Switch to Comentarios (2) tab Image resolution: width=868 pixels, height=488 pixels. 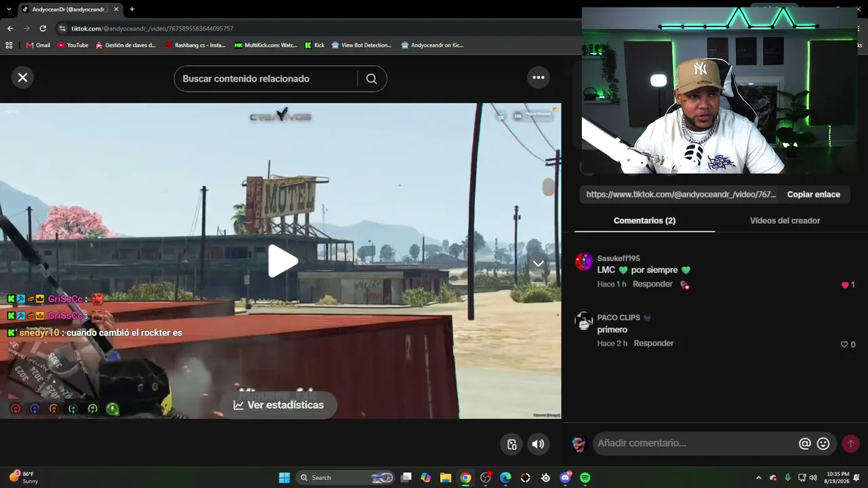(644, 220)
